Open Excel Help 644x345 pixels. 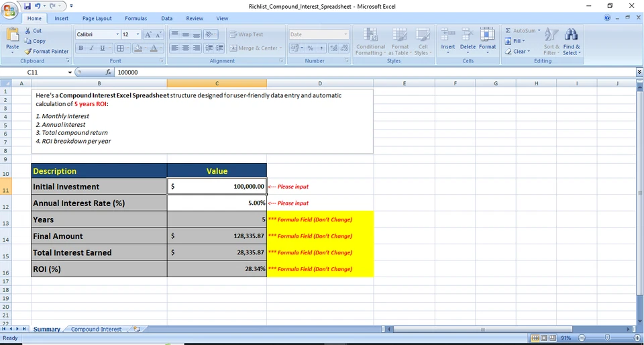[608, 17]
